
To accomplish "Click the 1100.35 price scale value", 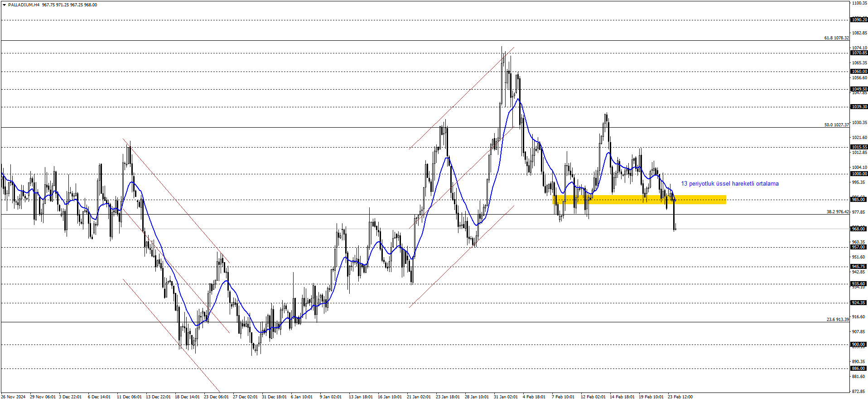I will tap(859, 3).
